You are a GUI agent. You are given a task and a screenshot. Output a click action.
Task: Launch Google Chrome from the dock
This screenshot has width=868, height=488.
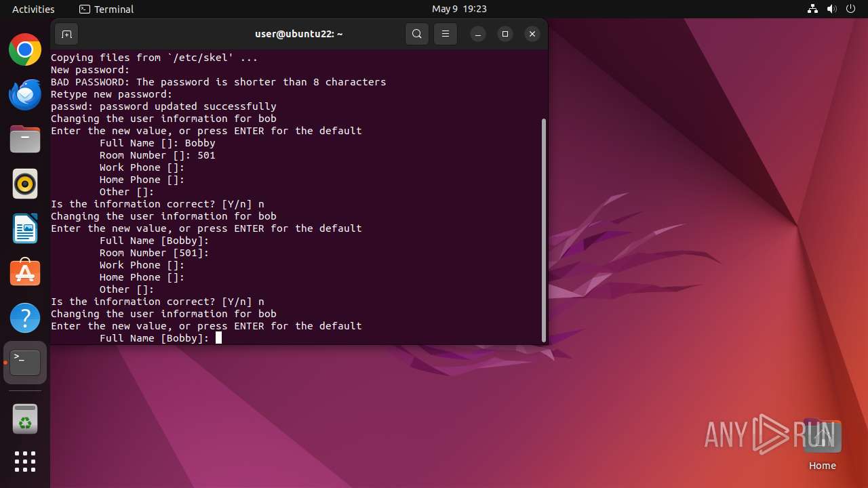click(25, 49)
